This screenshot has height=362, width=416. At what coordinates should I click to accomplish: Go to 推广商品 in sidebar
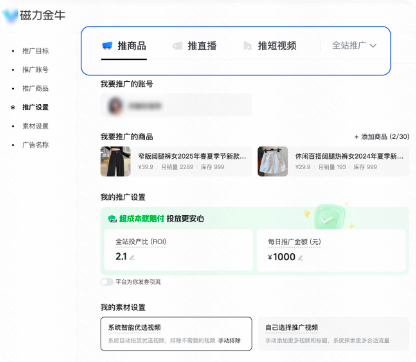pyautogui.click(x=35, y=88)
